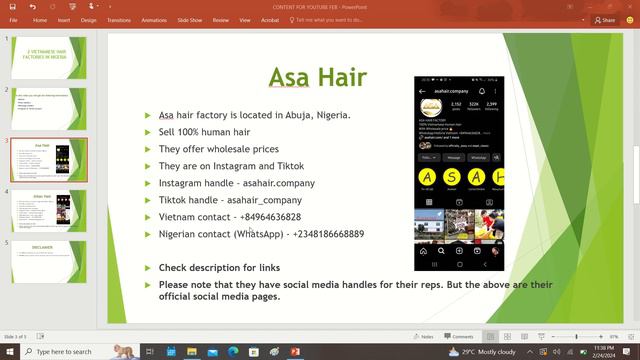Click the Redo icon in title bar
Image resolution: width=640 pixels, height=360 pixels.
click(x=52, y=7)
